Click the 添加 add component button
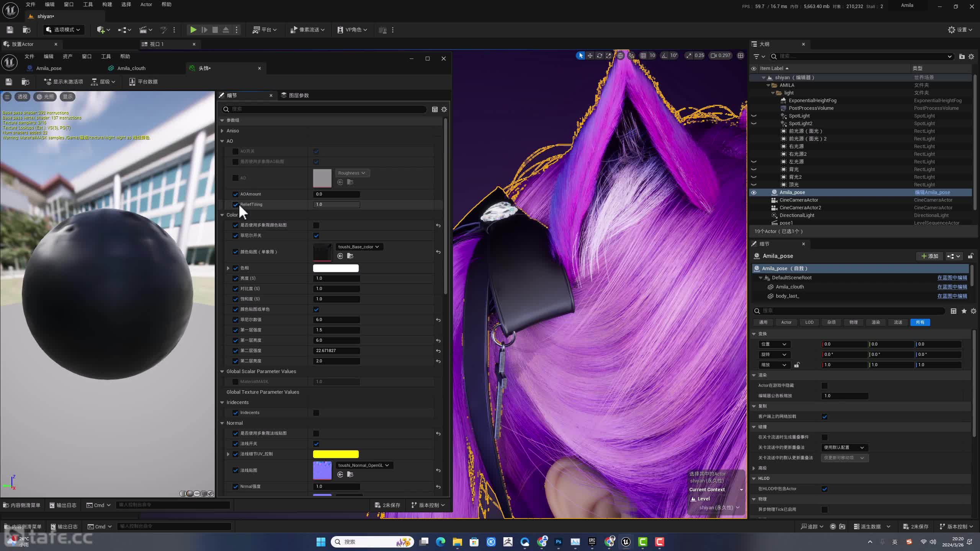Viewport: 980px width, 551px height. coord(929,256)
